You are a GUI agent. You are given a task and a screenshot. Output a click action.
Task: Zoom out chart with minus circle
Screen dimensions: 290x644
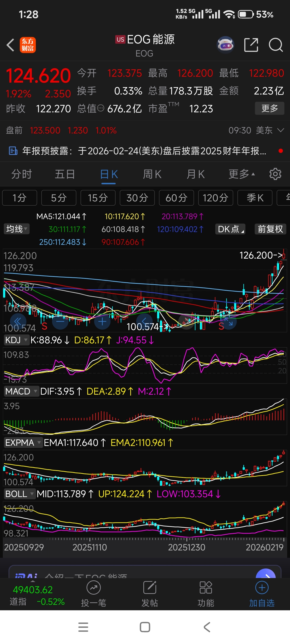point(60,321)
